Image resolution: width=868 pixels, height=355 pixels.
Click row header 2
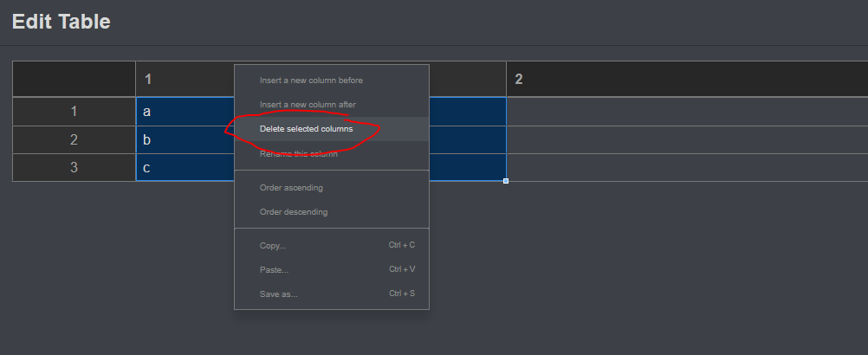point(74,139)
